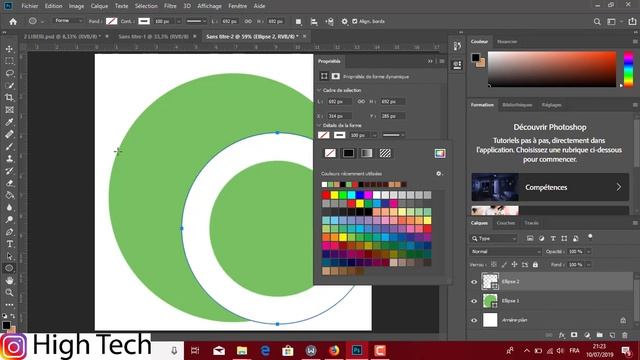Toggle lock all layer button
Viewport: 640px width, 360px height.
535,265
